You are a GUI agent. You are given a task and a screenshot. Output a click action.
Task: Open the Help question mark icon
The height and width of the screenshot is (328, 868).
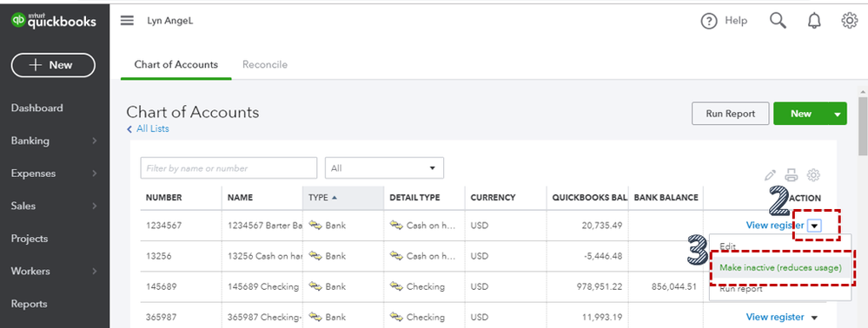(x=709, y=21)
